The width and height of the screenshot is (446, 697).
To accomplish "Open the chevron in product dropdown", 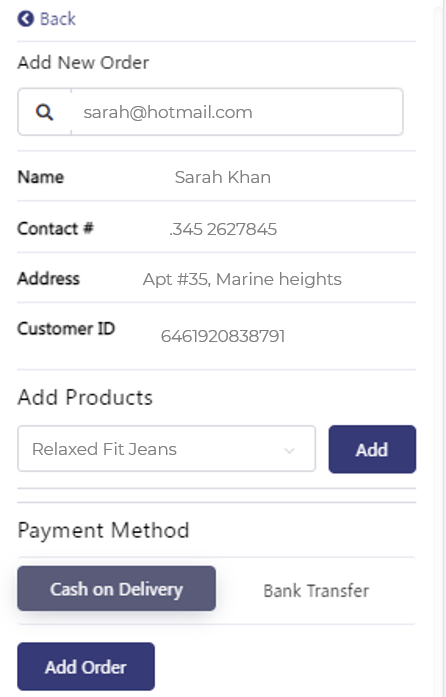I will [x=289, y=450].
